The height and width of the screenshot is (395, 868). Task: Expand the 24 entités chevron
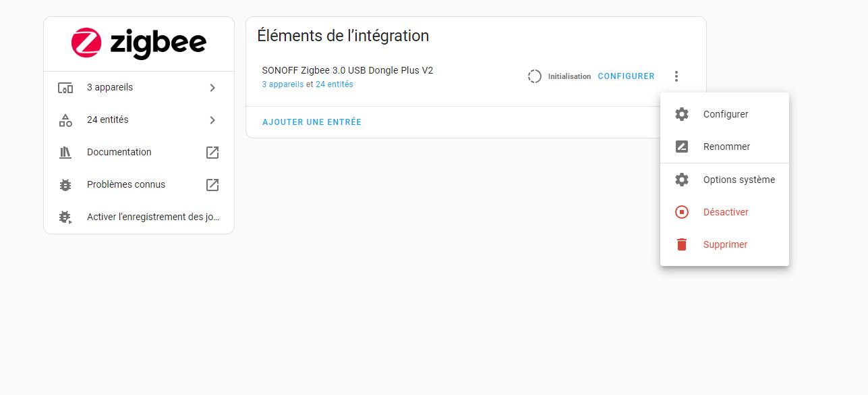tap(212, 120)
